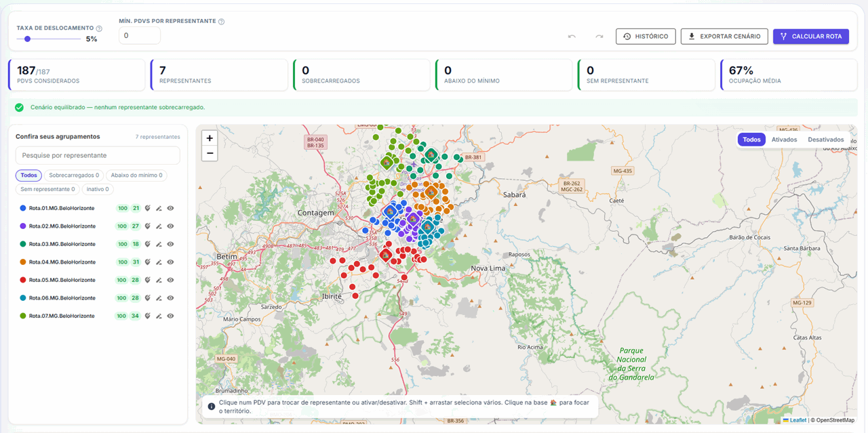This screenshot has width=868, height=433.
Task: Click the blue swatch of Rota.01.MG.BeloHorizonte
Action: coord(23,209)
